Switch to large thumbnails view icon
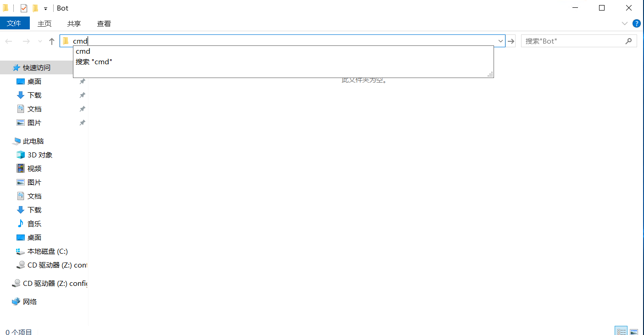This screenshot has height=335, width=644. point(634,331)
